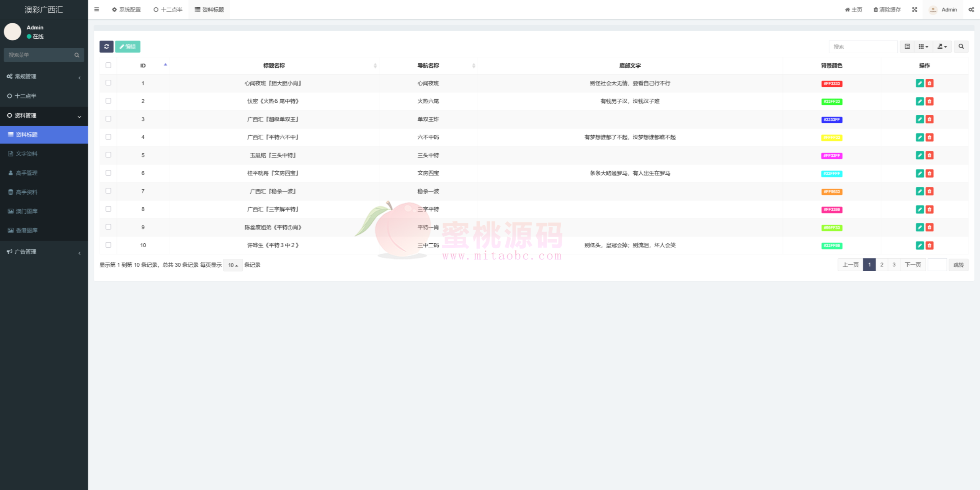The image size is (980, 490).
Task: Toggle table card view icon
Action: click(907, 46)
